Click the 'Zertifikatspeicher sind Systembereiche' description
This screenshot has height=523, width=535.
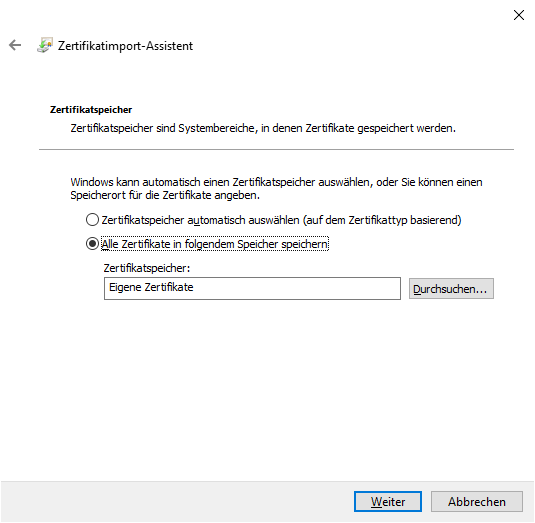pyautogui.click(x=263, y=128)
